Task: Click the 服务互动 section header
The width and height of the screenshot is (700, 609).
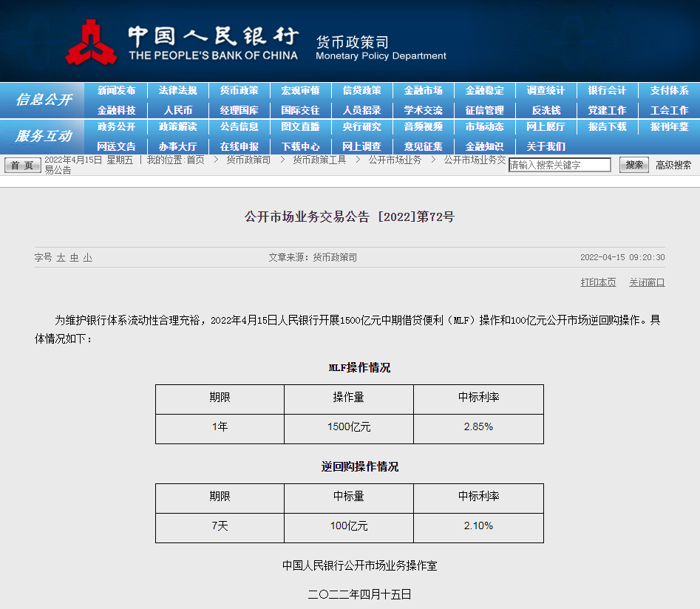Action: coord(44,136)
